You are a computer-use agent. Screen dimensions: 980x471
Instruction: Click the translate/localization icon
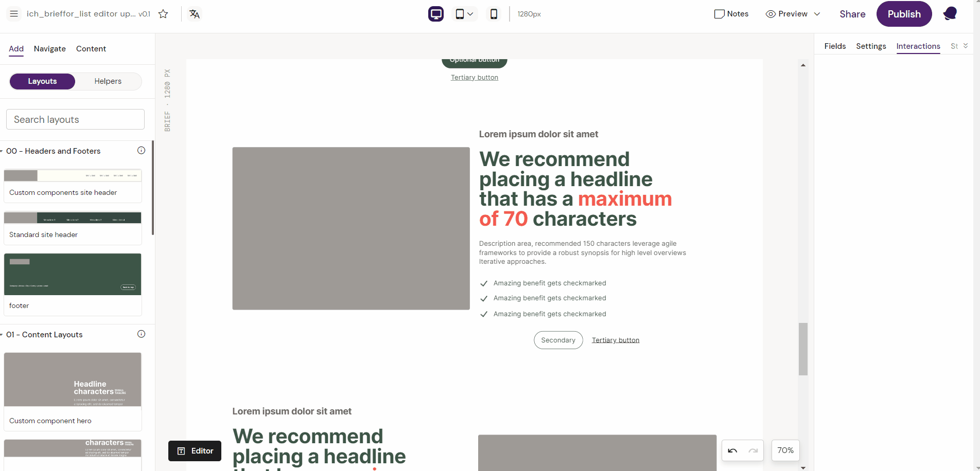click(195, 14)
